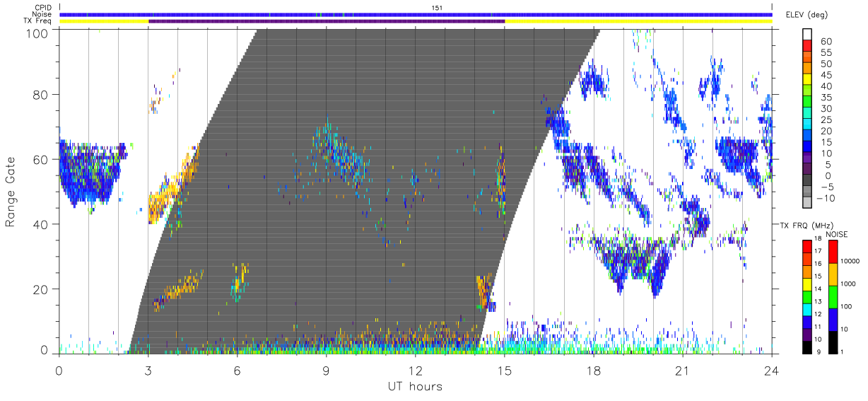Click ELEV colorbar tick label 55

click(825, 52)
